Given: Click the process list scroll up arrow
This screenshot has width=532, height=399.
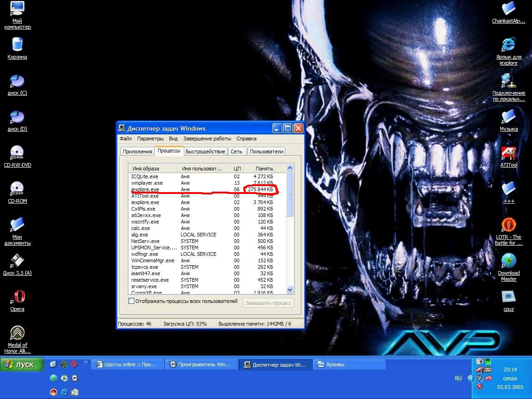Looking at the screenshot, I should (x=290, y=168).
